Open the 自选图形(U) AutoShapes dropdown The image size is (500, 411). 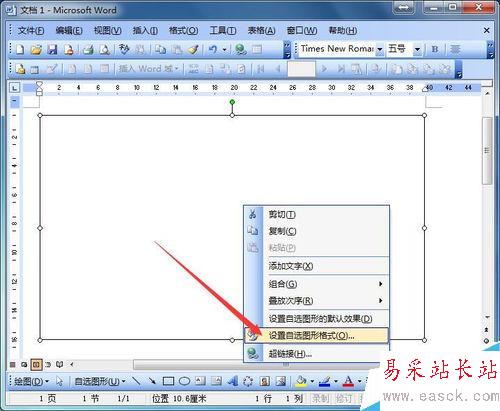100,381
